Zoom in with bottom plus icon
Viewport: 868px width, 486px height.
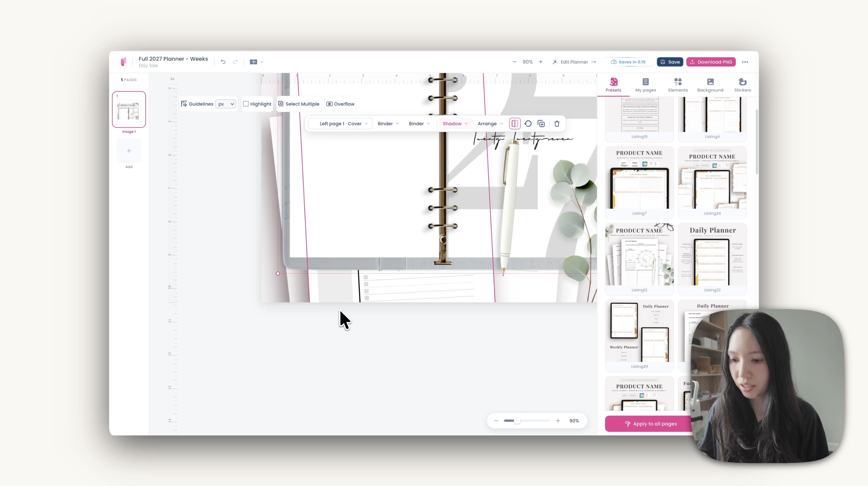(558, 421)
